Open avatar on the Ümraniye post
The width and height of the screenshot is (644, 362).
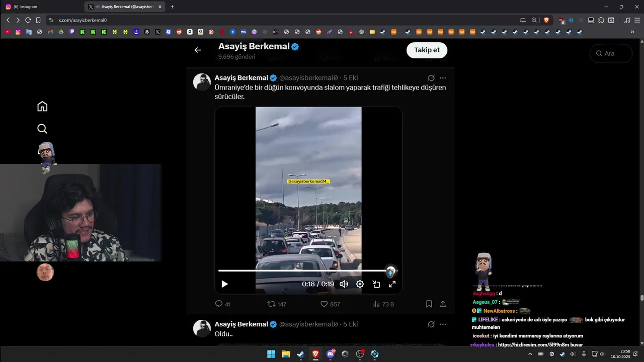click(x=202, y=82)
